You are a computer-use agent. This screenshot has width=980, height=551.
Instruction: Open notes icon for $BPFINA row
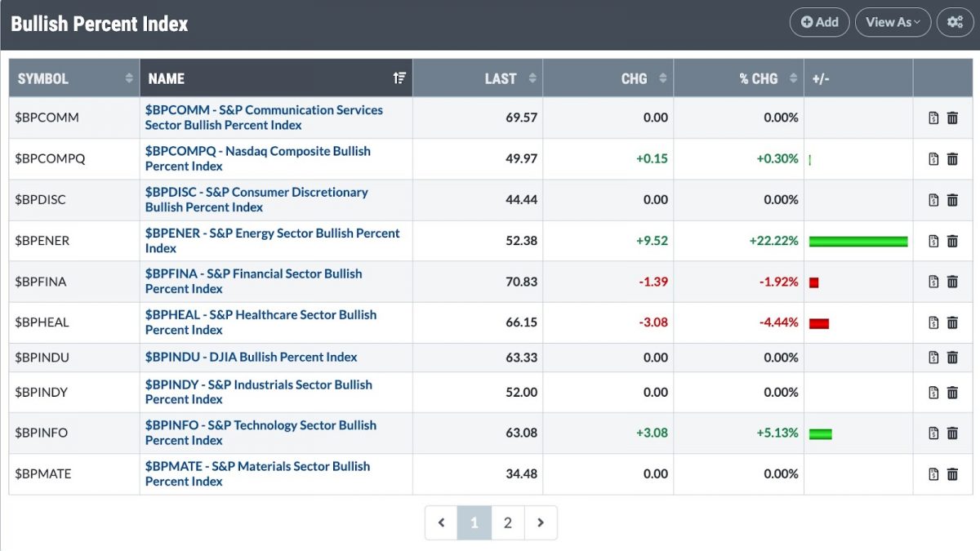tap(933, 282)
